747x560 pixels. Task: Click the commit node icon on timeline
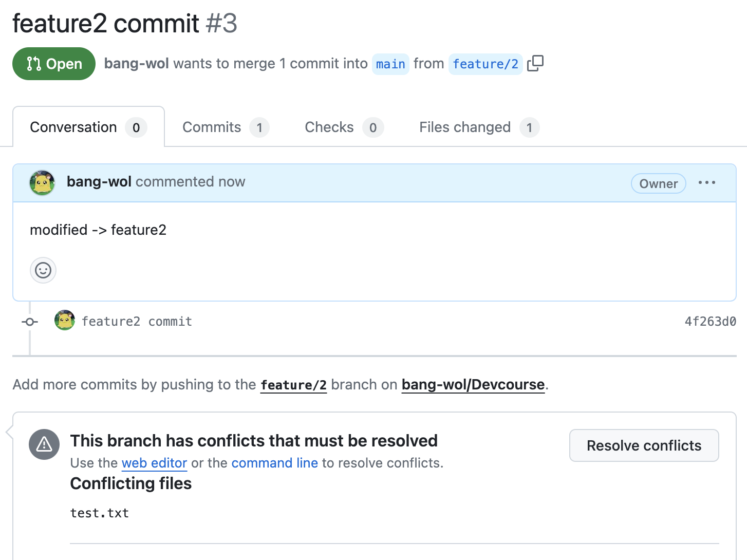[30, 322]
